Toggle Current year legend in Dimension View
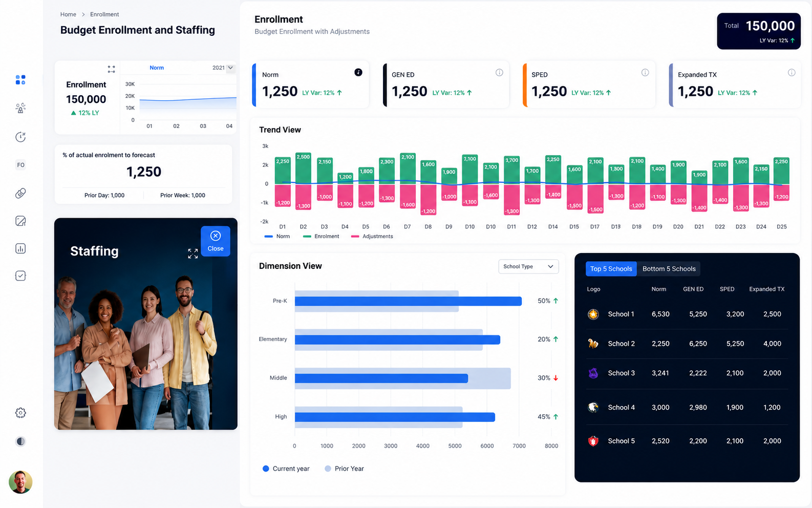This screenshot has height=508, width=812. 286,469
